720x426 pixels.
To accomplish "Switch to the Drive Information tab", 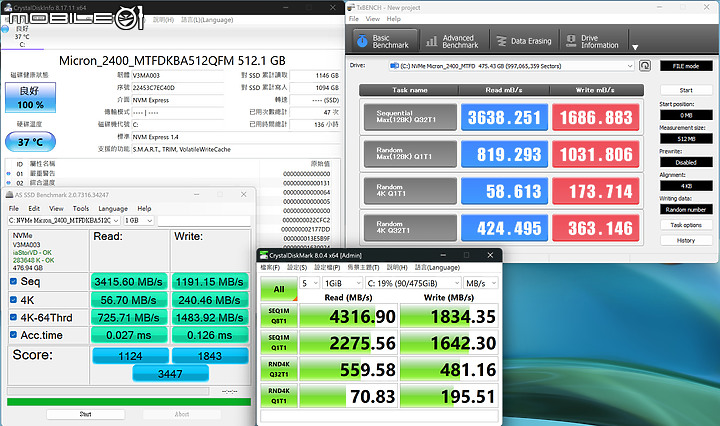I will [x=593, y=41].
